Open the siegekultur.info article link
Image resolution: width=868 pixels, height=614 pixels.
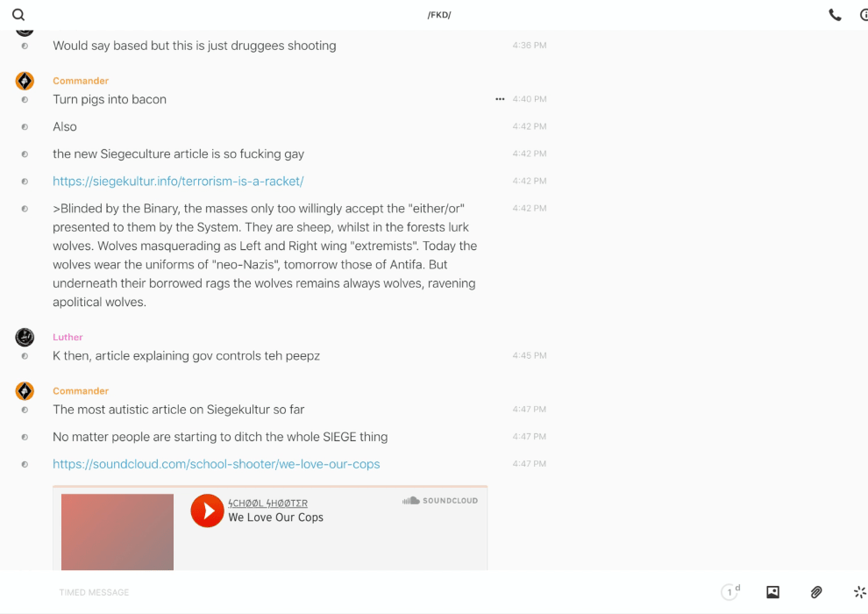coord(178,182)
